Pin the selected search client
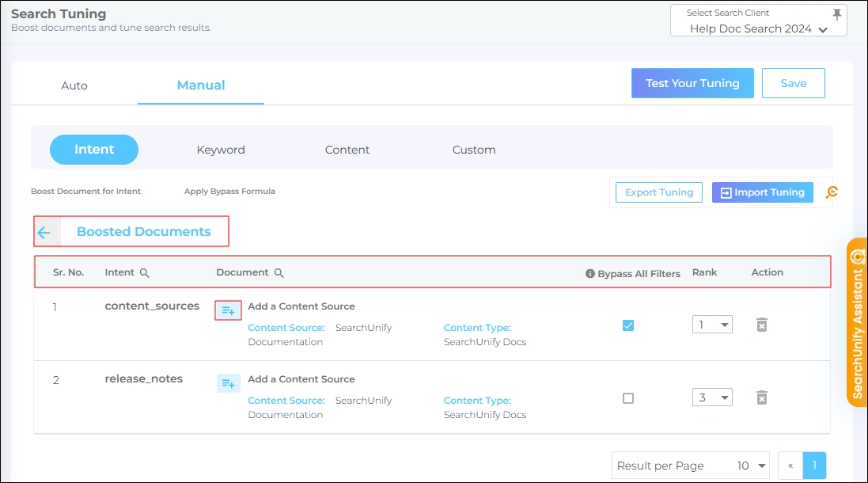The width and height of the screenshot is (868, 483). (x=837, y=14)
